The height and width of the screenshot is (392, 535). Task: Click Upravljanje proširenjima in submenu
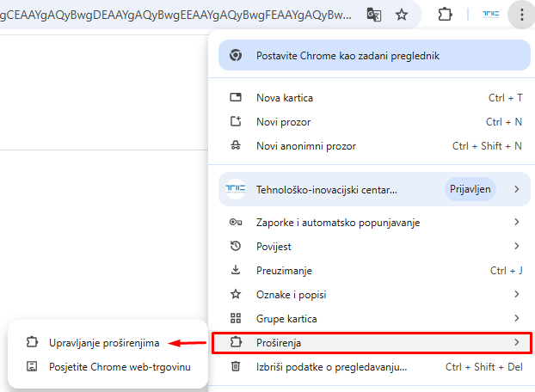pyautogui.click(x=104, y=343)
